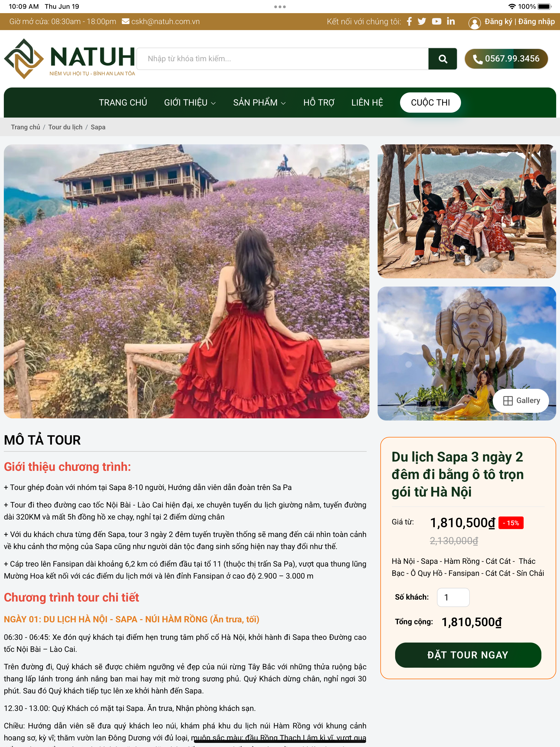The height and width of the screenshot is (747, 560).
Task: Call the 0567.99.3456 phone button
Action: 506,59
